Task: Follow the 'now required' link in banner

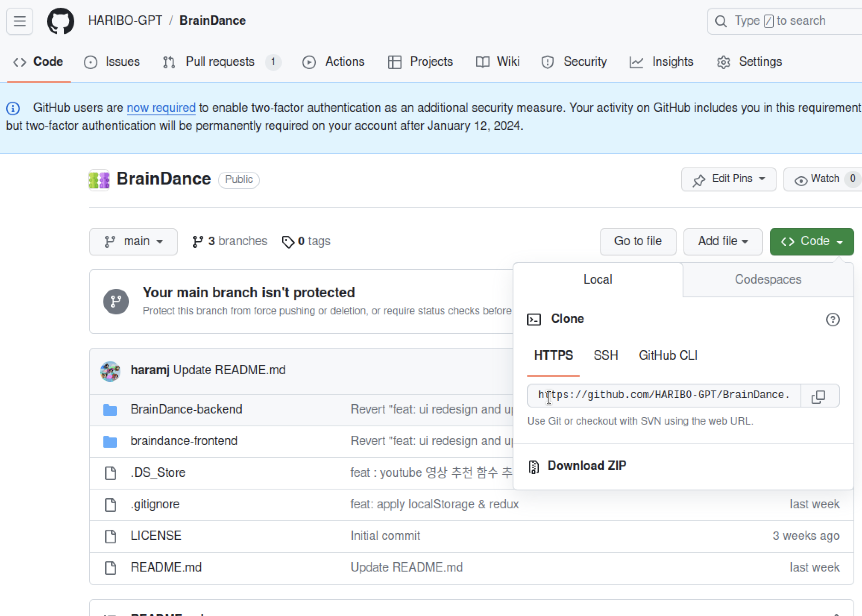Action: 161,108
